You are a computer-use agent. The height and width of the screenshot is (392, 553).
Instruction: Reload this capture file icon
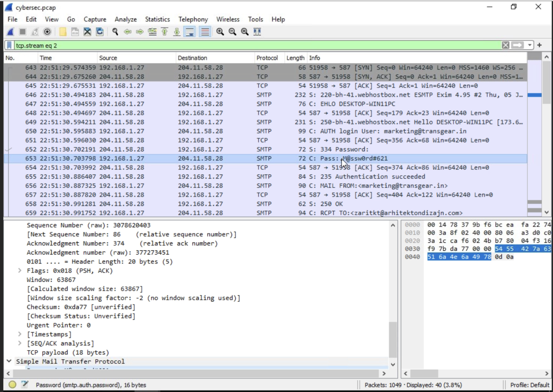tap(100, 32)
